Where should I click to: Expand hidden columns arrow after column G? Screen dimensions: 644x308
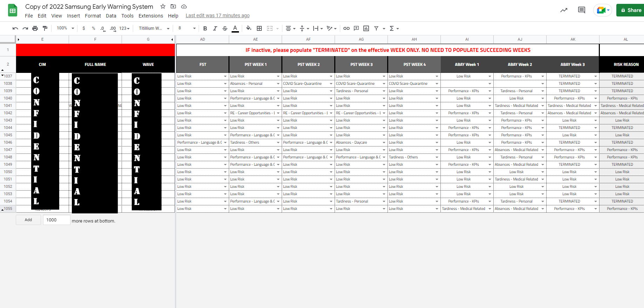tap(172, 40)
